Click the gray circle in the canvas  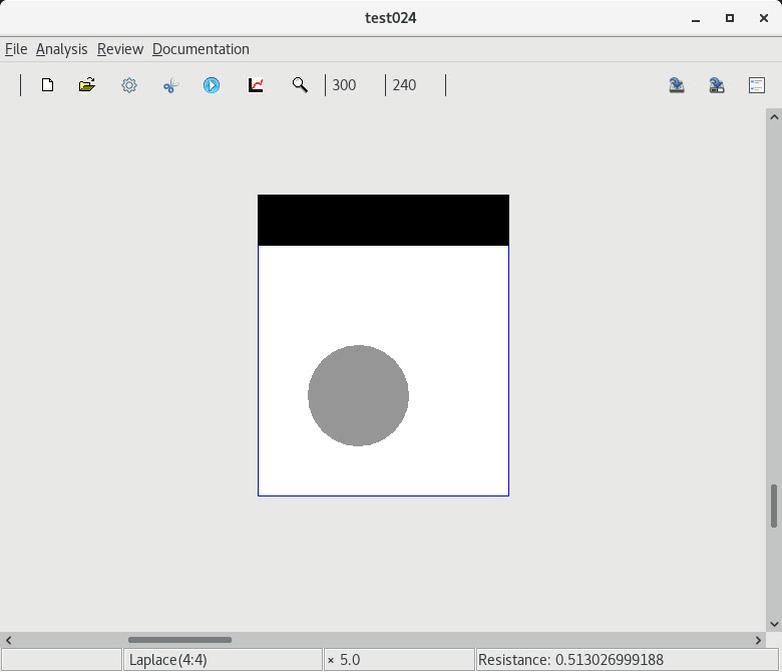[358, 395]
